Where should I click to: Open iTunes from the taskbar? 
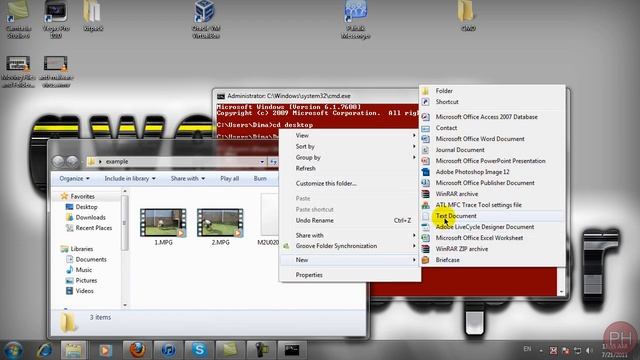coord(168,350)
